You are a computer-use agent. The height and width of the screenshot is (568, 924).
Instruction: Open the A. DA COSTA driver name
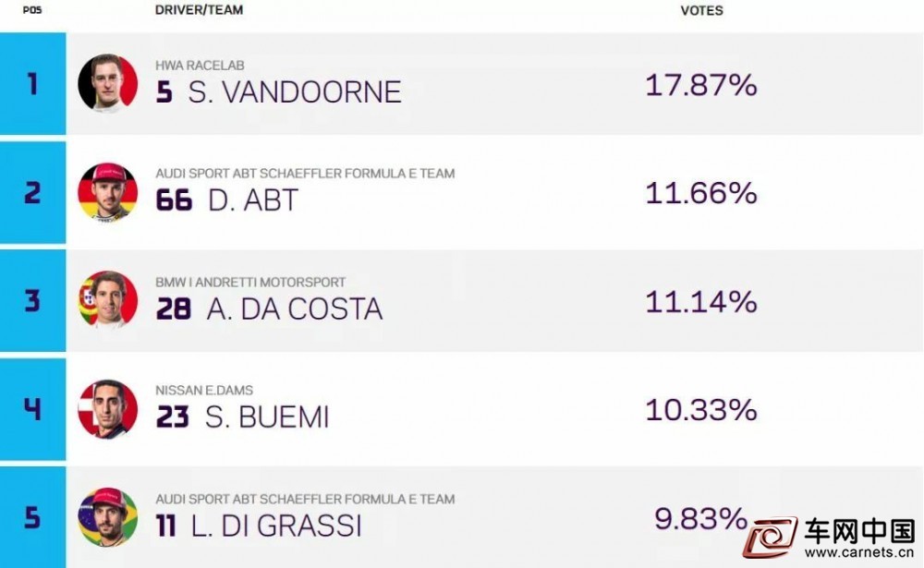click(x=295, y=308)
